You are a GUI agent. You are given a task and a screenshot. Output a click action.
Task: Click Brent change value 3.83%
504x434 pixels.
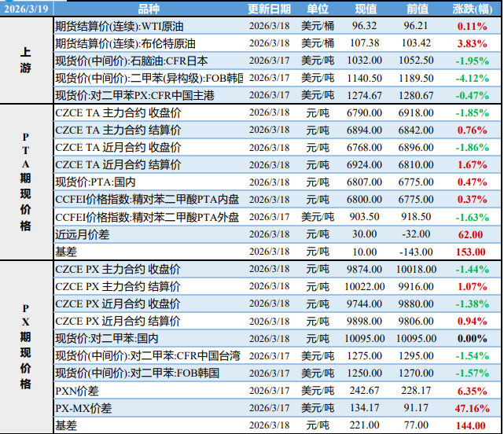pyautogui.click(x=473, y=43)
